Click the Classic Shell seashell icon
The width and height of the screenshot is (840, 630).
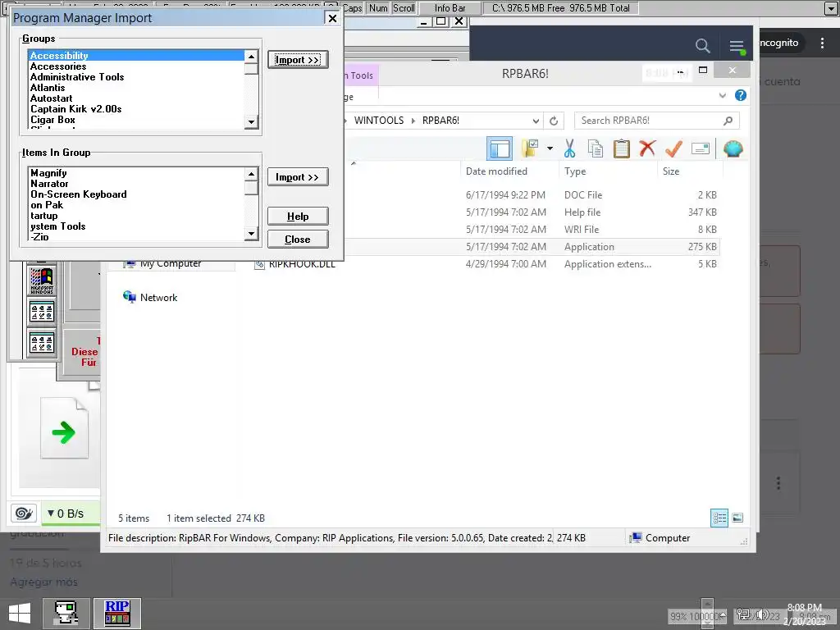[733, 148]
